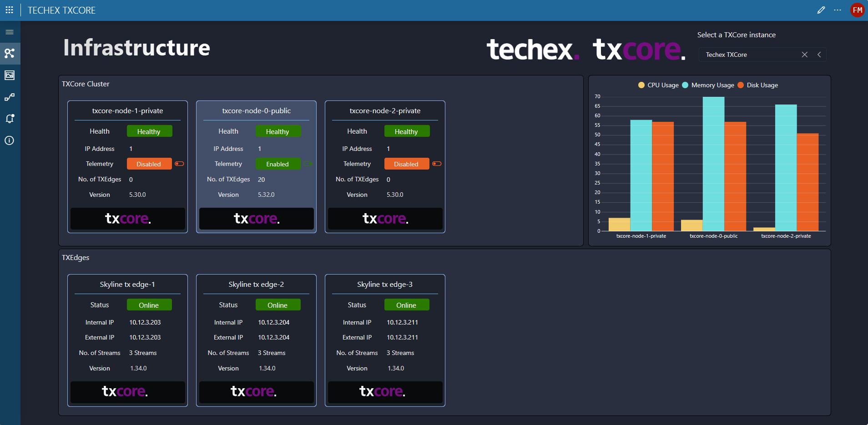Click txcore logo on txcore-node-2-private card
The height and width of the screenshot is (425, 868).
(x=385, y=219)
